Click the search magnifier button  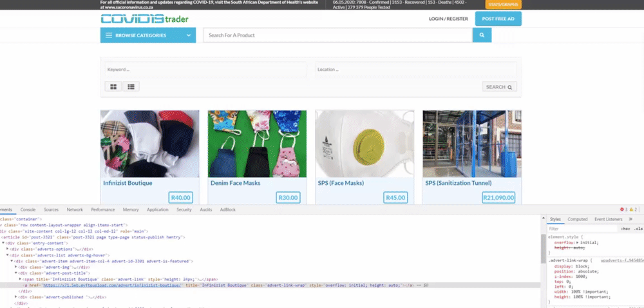[482, 35]
